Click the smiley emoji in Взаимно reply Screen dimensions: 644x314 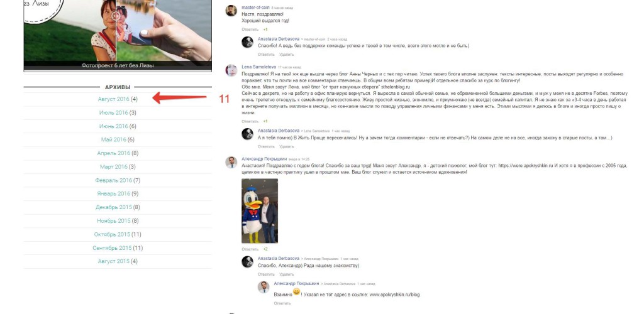(x=297, y=292)
